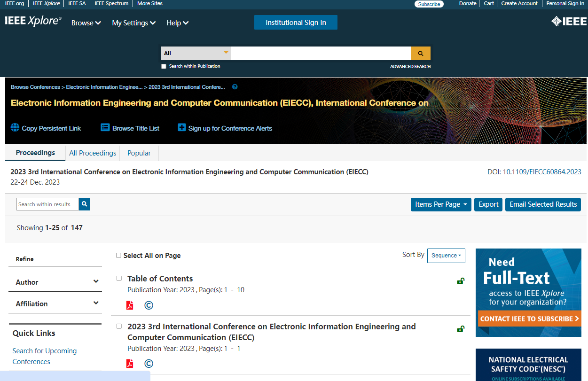Open the ADVANCED SEARCH link

[x=410, y=67]
